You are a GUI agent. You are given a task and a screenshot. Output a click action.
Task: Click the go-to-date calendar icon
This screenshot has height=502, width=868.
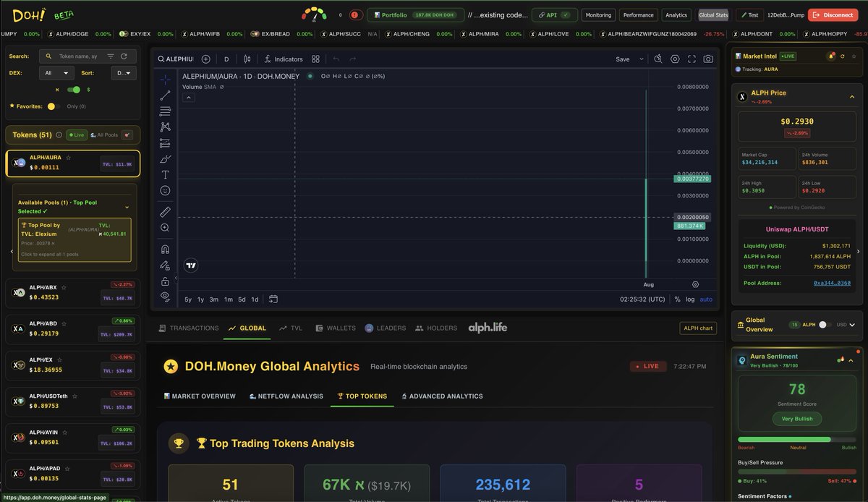tap(273, 299)
